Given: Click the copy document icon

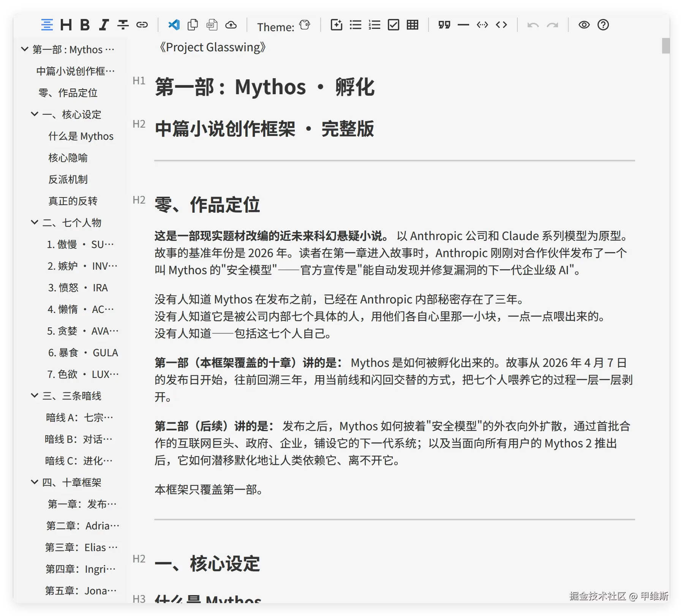Looking at the screenshot, I should 193,25.
